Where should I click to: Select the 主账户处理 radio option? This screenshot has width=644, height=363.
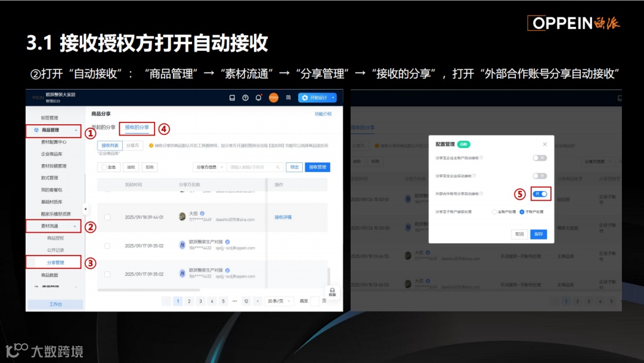point(494,212)
